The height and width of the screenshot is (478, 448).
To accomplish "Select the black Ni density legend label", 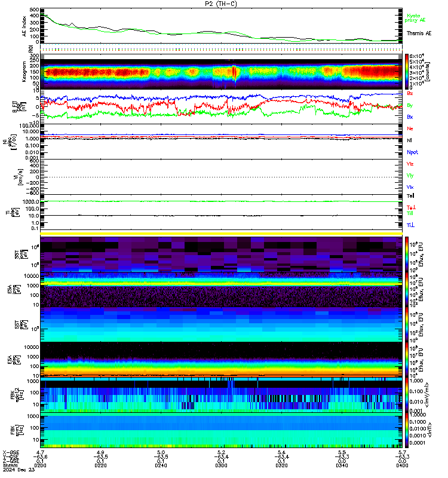I will point(409,140).
